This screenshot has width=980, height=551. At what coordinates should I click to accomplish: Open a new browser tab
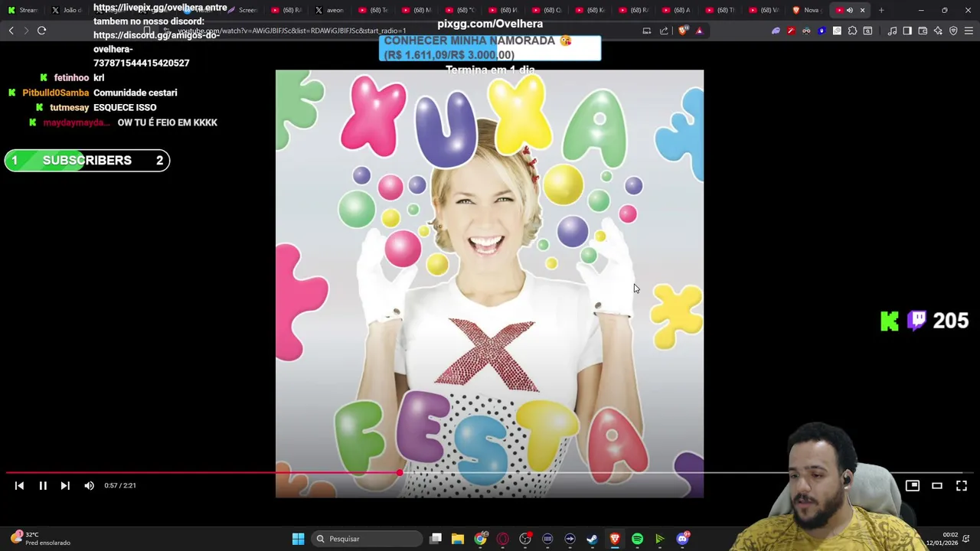point(881,10)
